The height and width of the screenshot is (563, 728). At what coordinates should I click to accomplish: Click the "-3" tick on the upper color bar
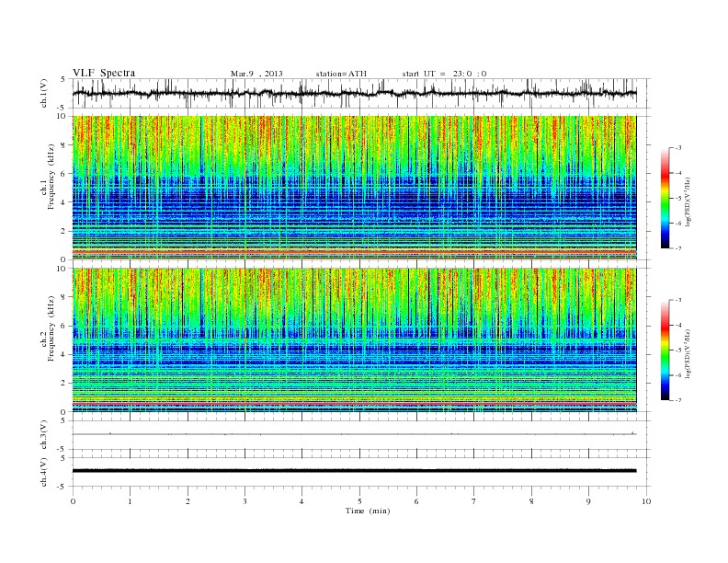click(x=678, y=148)
